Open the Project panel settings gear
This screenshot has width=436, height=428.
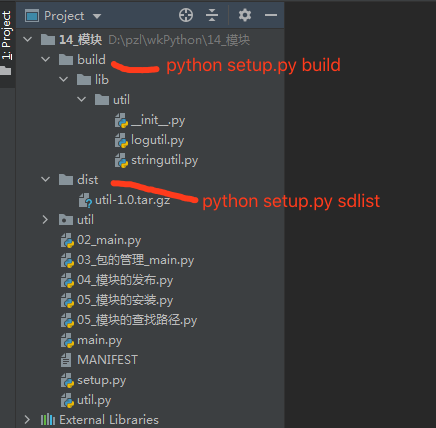click(x=245, y=15)
